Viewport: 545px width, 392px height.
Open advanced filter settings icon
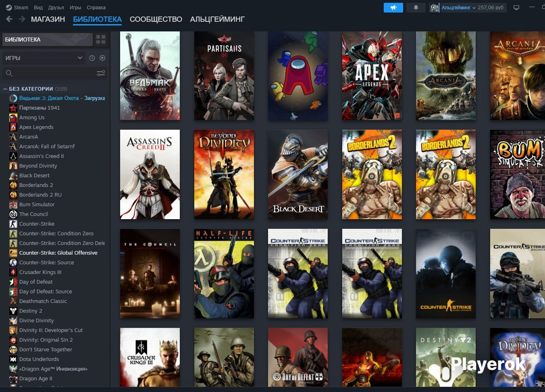point(101,73)
